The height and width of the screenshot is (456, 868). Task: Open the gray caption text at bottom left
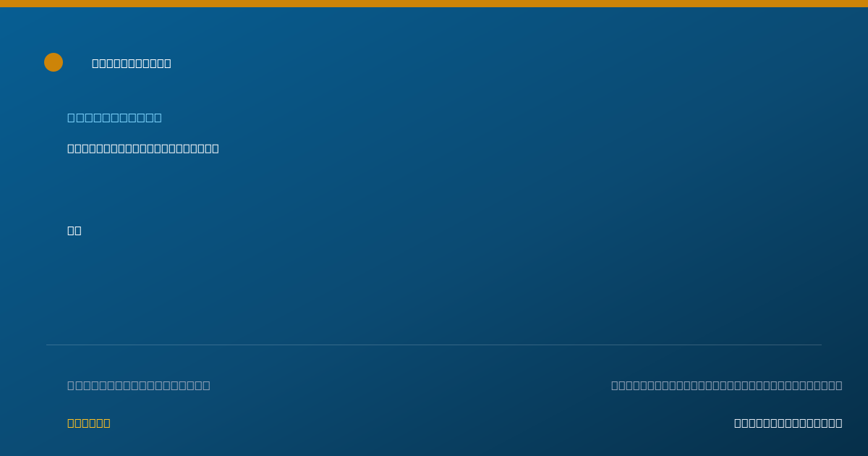[139, 385]
